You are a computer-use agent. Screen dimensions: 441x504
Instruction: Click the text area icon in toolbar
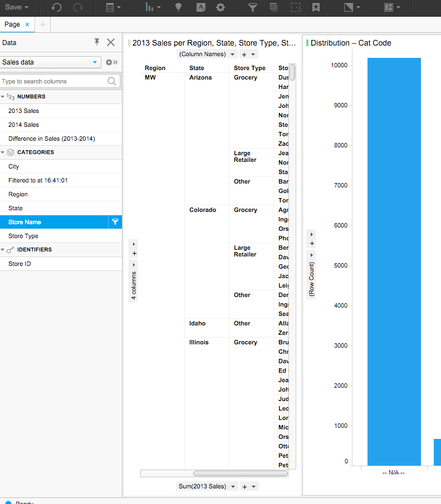pos(201,7)
